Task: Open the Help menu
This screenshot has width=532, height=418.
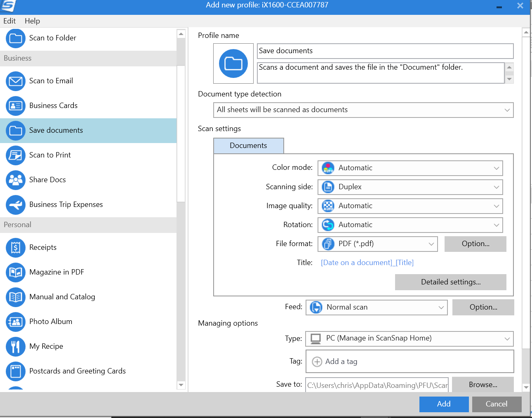Action: [32, 21]
